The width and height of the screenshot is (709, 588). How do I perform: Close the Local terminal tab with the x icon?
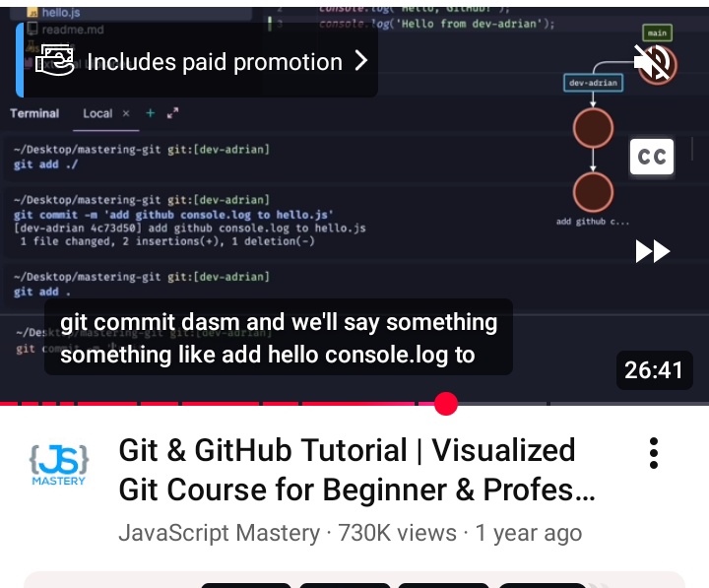pyautogui.click(x=126, y=113)
